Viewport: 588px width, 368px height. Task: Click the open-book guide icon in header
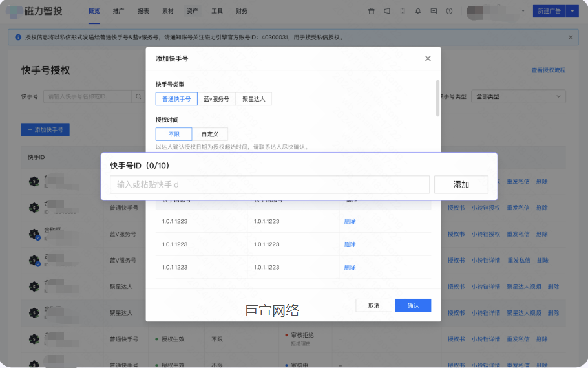pyautogui.click(x=386, y=11)
